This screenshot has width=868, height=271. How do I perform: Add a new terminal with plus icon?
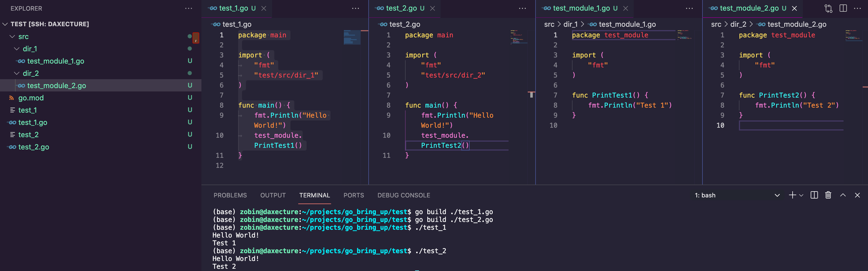792,195
